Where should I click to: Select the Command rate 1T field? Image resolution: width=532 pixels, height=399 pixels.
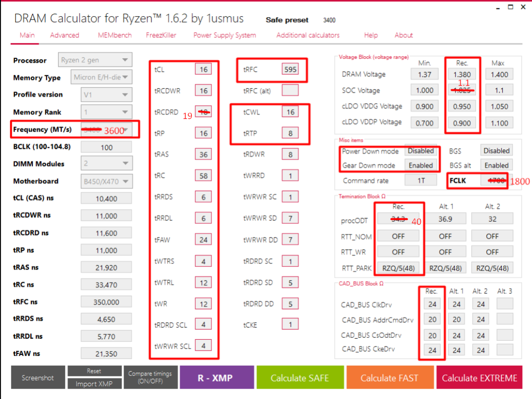click(421, 181)
